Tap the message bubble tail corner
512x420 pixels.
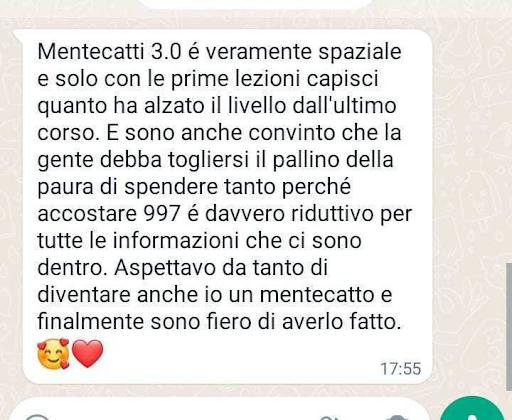pos(18,33)
